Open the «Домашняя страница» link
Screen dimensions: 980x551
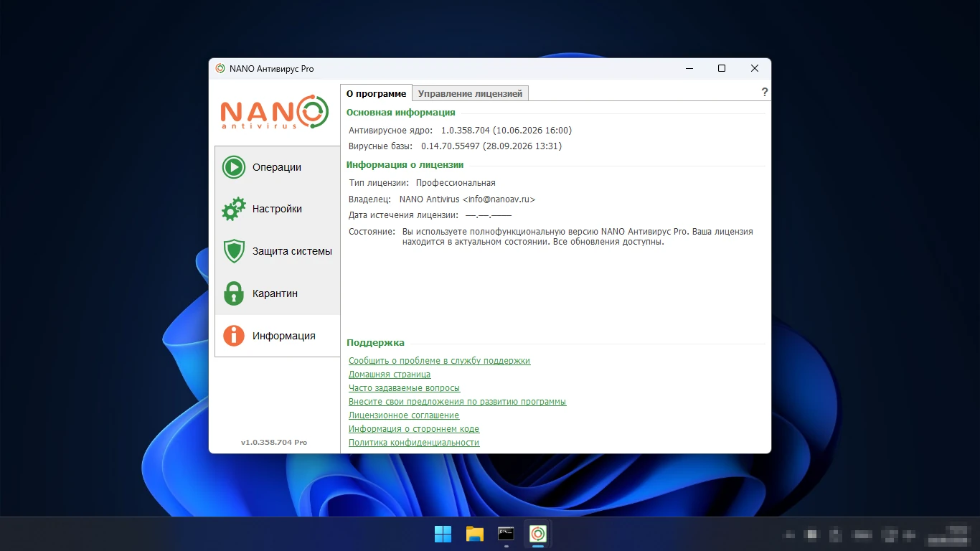tap(390, 375)
